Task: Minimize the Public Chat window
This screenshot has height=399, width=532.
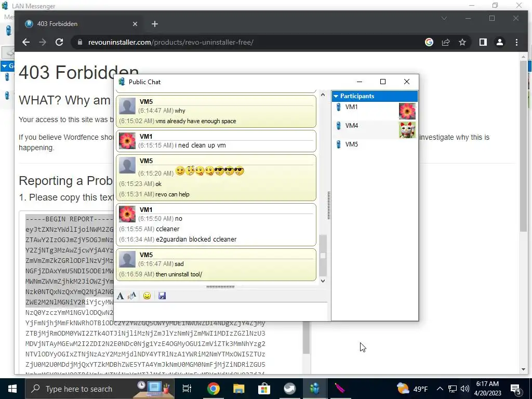Action: click(x=360, y=82)
